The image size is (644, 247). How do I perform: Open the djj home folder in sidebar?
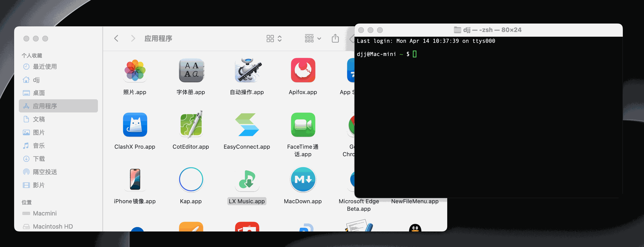pyautogui.click(x=58, y=80)
